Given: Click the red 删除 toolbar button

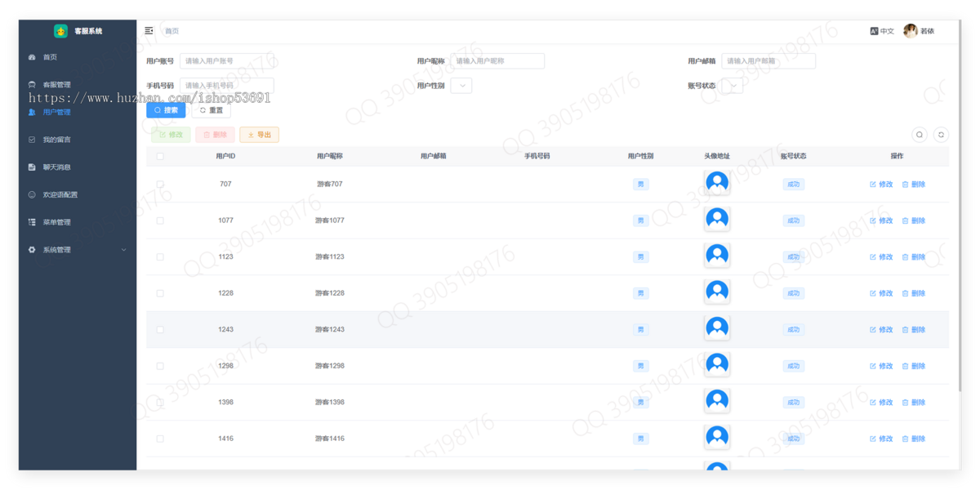Looking at the screenshot, I should (215, 135).
